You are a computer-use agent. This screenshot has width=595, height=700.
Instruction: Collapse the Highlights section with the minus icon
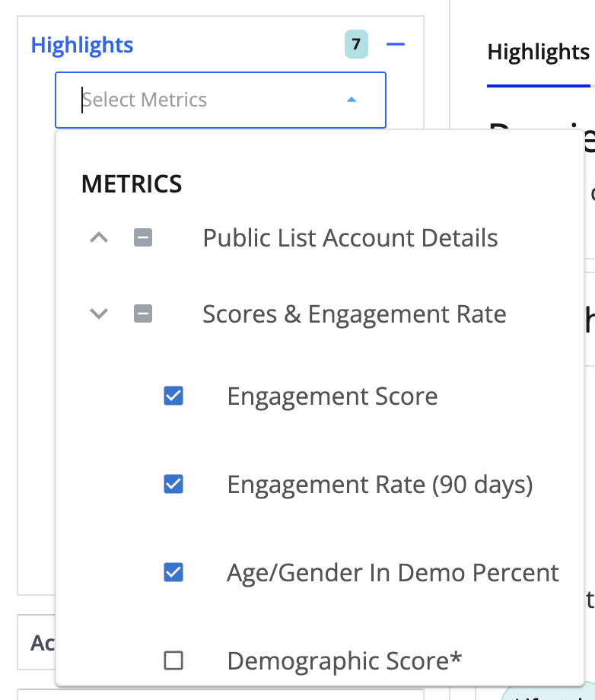pyautogui.click(x=396, y=44)
